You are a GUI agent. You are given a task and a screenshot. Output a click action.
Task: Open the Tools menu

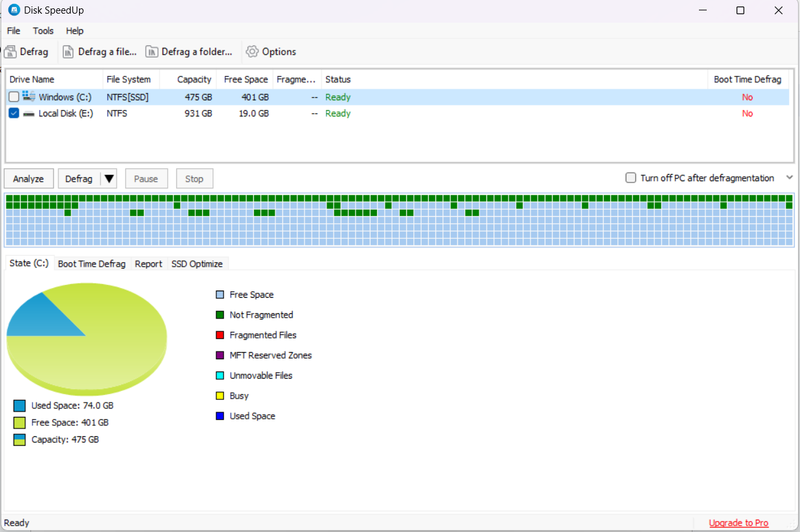pyautogui.click(x=43, y=30)
